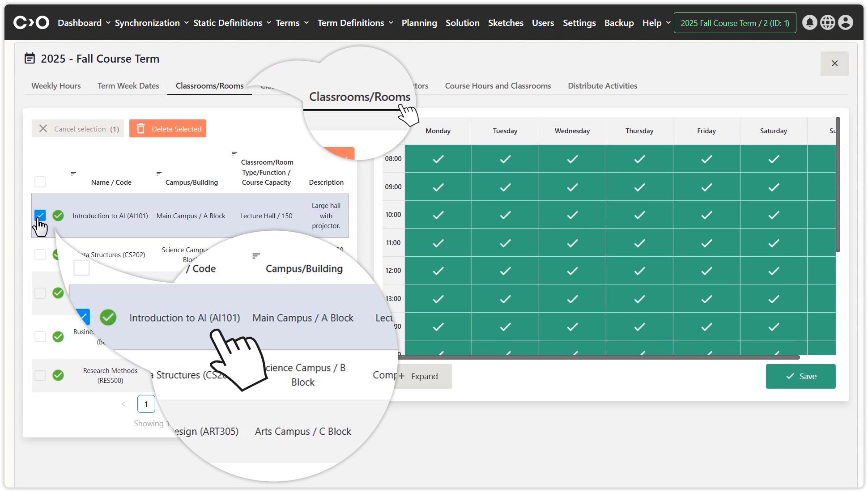Screen dimensions: 868x492
Task: Expand the Dashboard dropdown menu
Action: point(84,23)
